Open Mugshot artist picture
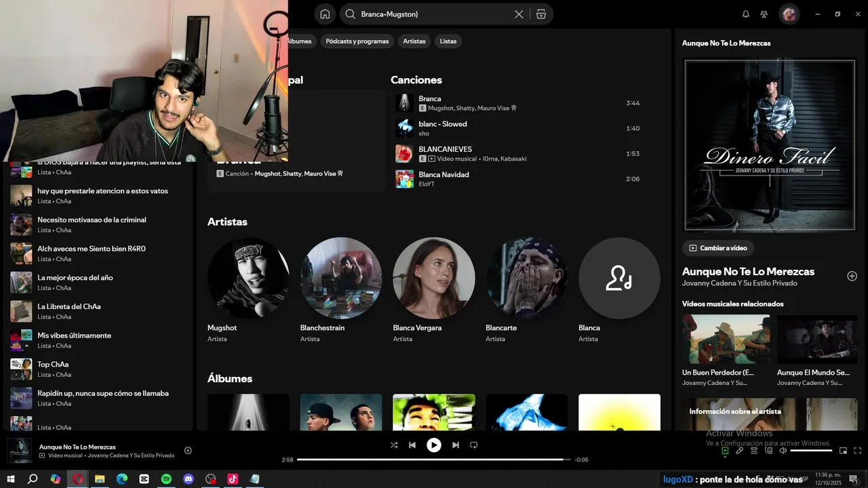The width and height of the screenshot is (868, 488). [x=248, y=278]
